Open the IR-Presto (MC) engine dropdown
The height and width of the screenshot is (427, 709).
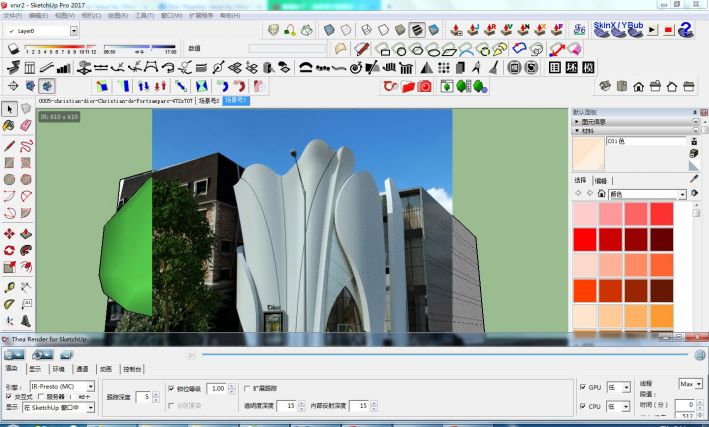click(91, 386)
